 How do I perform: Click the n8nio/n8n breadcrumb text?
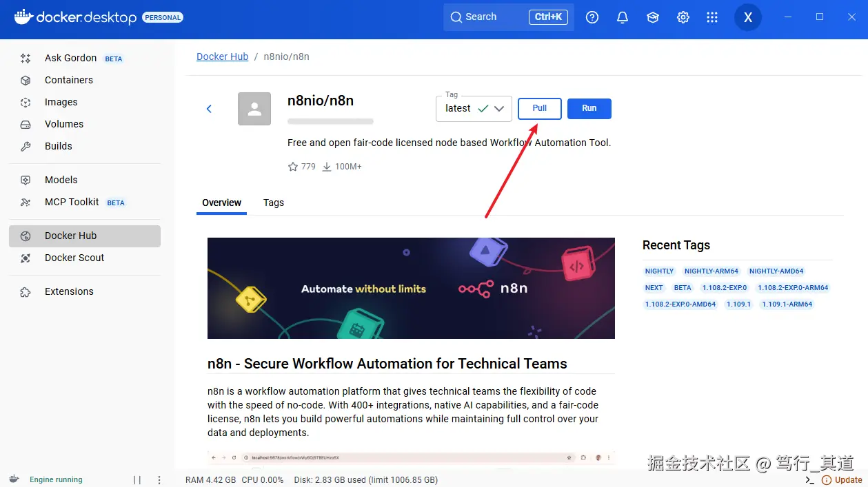(287, 56)
